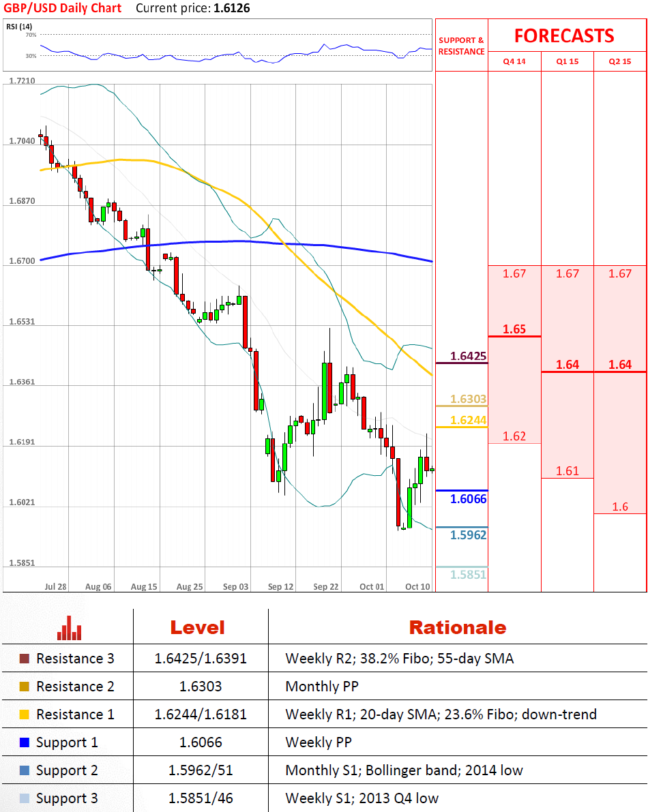Viewport: 648px width, 812px height.
Task: Click the 'SUPPORT & RESISTANCE' column header
Action: click(462, 46)
